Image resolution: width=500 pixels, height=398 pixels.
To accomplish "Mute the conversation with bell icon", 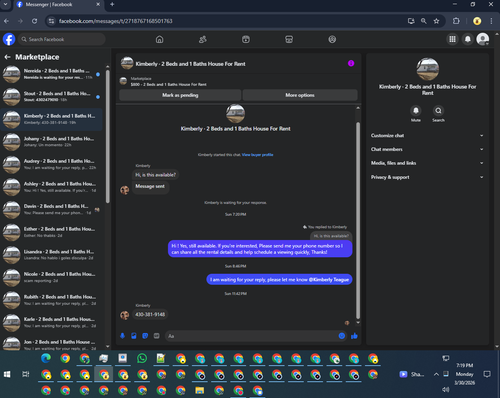I will (x=416, y=111).
